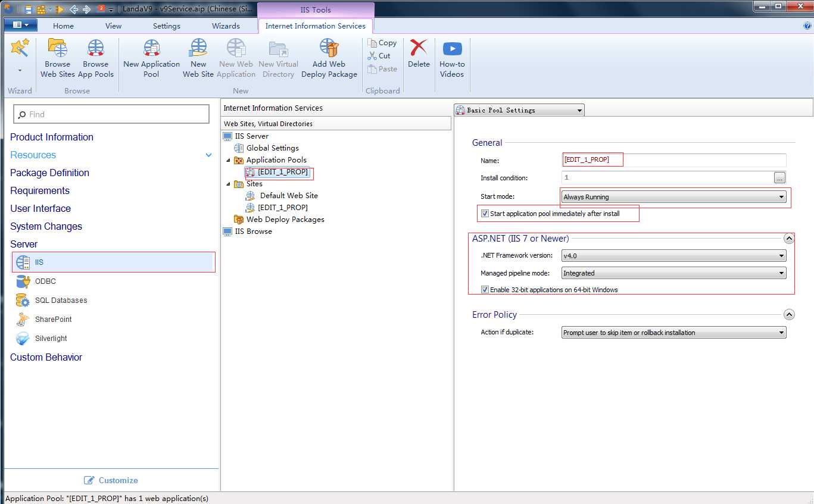Click the pool Name input field
This screenshot has height=504, width=814.
pyautogui.click(x=674, y=160)
